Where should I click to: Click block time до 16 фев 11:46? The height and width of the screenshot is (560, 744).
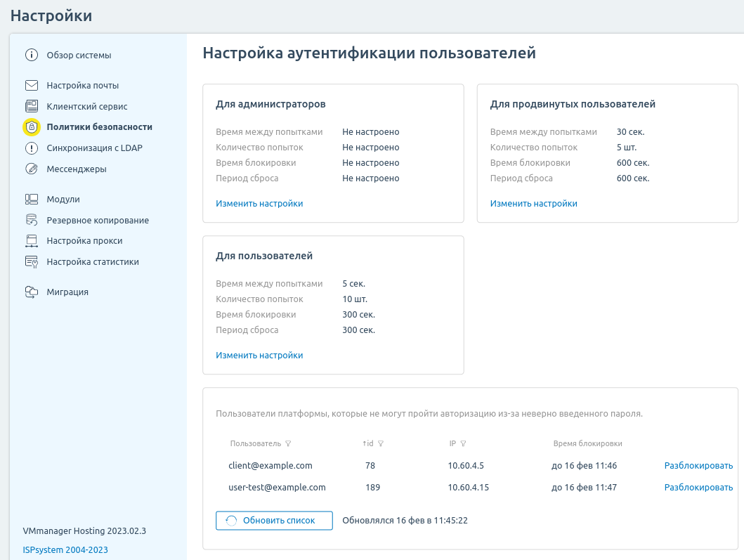(x=584, y=466)
